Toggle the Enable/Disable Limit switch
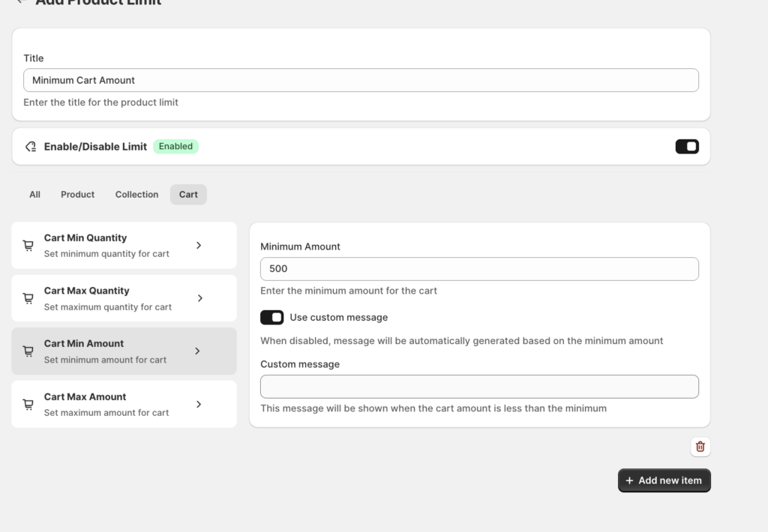768x532 pixels. (x=687, y=146)
